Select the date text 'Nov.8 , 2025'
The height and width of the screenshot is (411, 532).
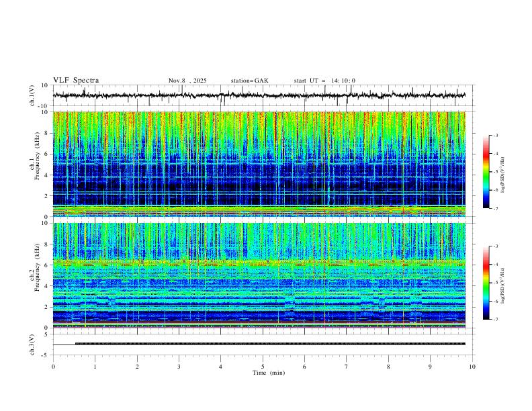coord(187,81)
